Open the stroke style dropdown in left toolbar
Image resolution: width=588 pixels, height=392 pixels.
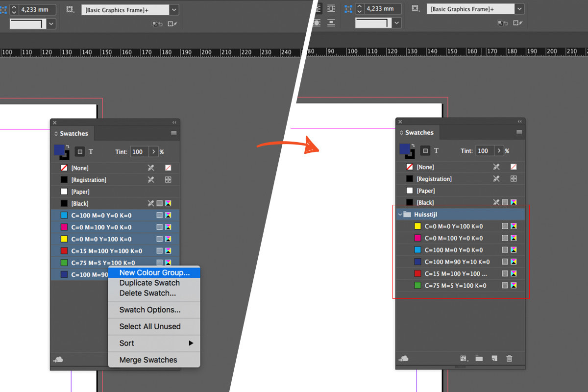[x=51, y=24]
